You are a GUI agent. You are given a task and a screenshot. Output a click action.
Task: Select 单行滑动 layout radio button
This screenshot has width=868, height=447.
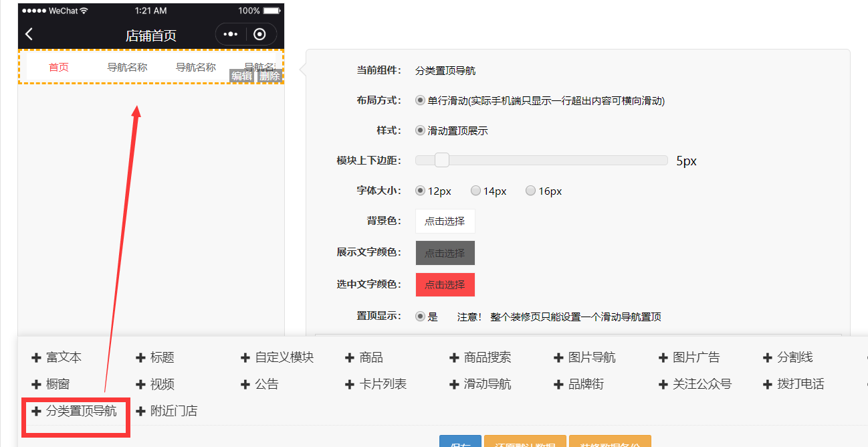tap(420, 100)
